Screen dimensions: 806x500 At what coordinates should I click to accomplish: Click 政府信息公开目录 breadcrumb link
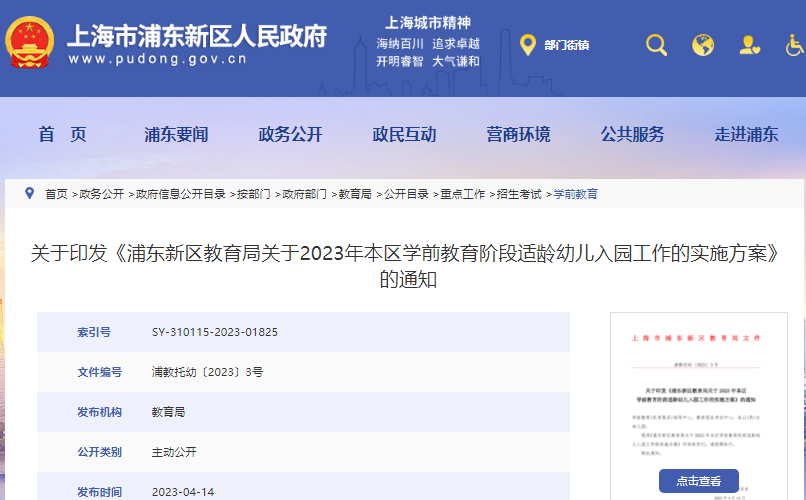click(180, 194)
